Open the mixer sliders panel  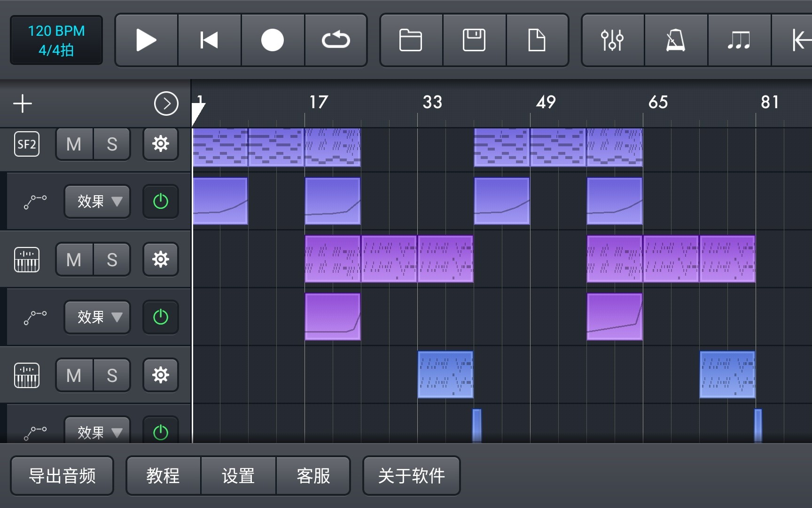pos(612,40)
